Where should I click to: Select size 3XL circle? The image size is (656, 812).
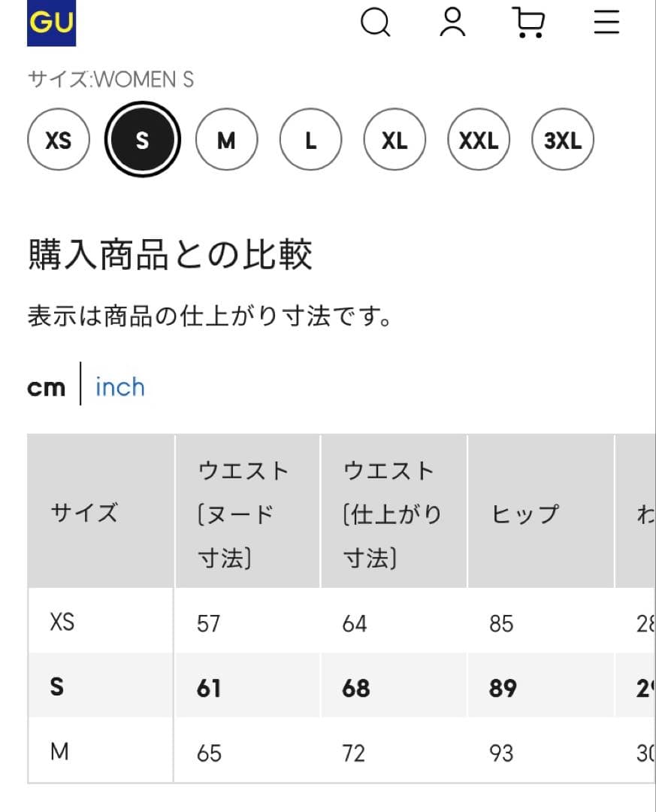[x=563, y=139]
